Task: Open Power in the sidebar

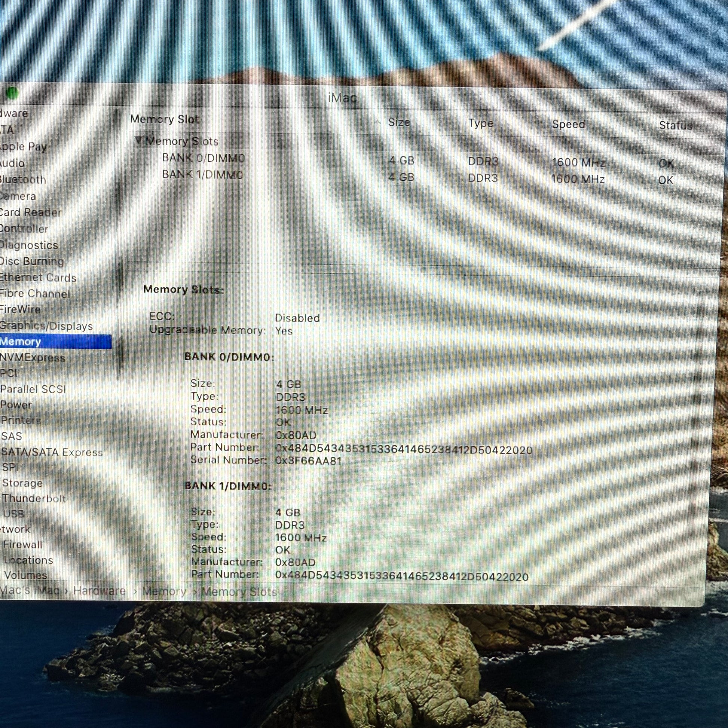Action: pos(16,405)
